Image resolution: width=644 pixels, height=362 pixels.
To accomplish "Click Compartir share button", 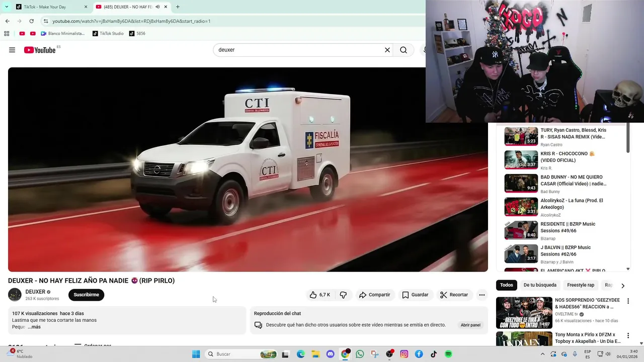I will point(374,295).
